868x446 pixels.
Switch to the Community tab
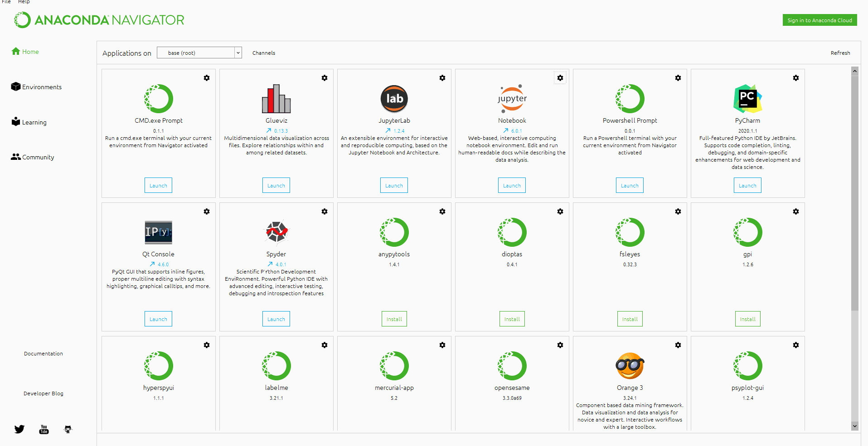(x=33, y=157)
